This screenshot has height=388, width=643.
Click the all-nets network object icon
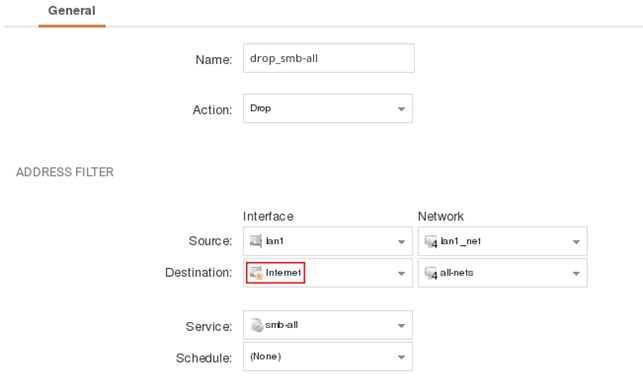[x=431, y=273]
